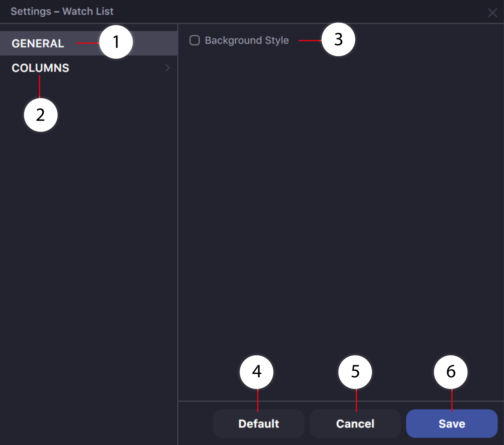The width and height of the screenshot is (504, 445).
Task: Click callout circle number 5
Action: click(355, 372)
